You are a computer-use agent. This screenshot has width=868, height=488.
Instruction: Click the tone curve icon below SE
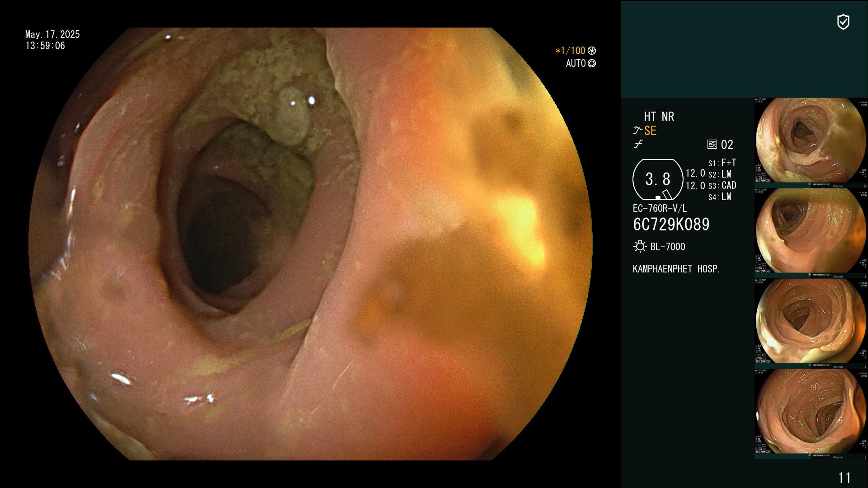(x=638, y=144)
